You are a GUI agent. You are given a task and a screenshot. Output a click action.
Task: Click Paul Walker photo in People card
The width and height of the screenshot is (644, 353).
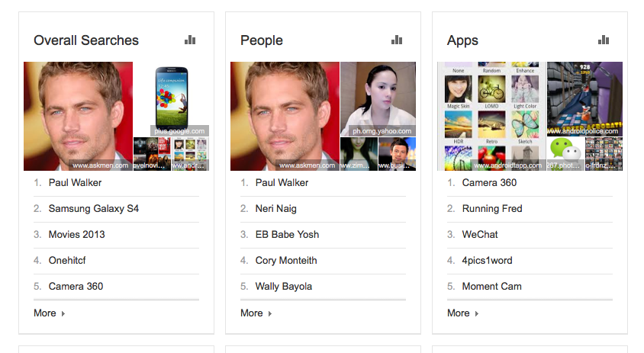[285, 115]
